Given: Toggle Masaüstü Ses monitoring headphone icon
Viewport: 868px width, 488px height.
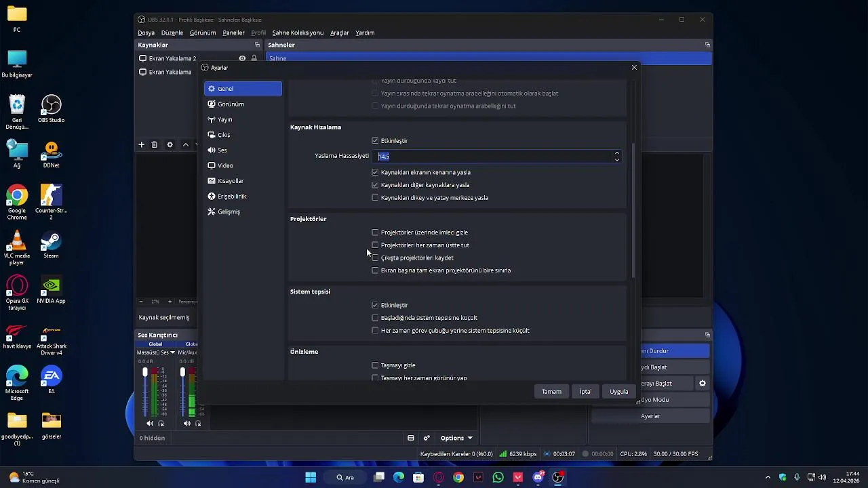Looking at the screenshot, I should (161, 424).
